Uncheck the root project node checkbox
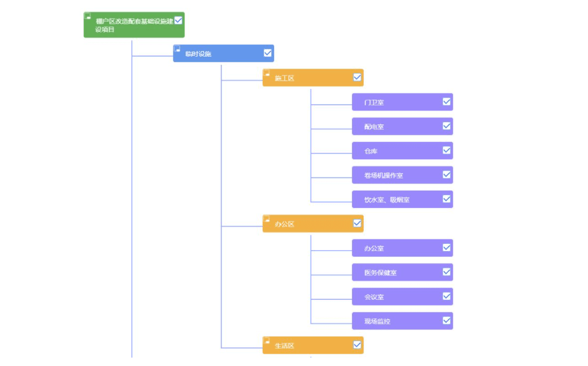The height and width of the screenshot is (366, 588). (178, 20)
